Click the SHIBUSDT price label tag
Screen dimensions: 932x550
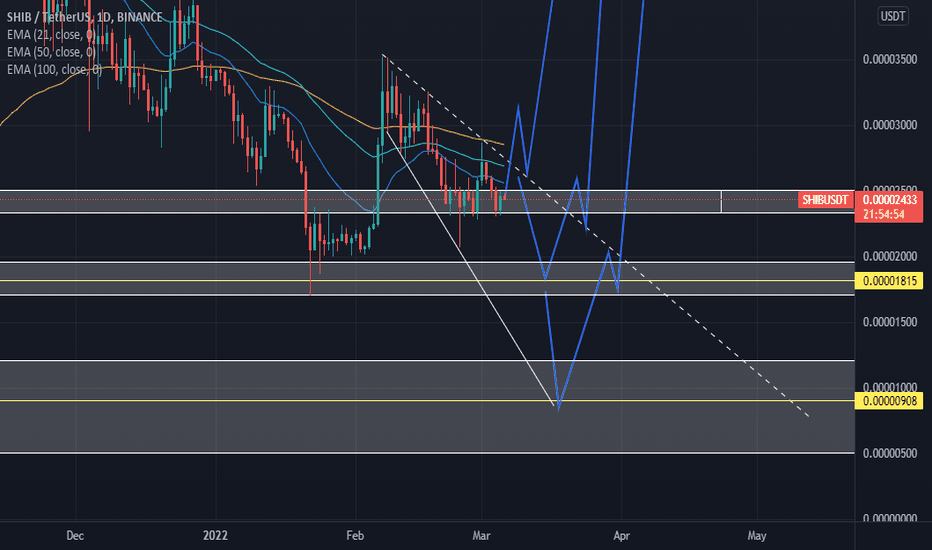(x=825, y=200)
